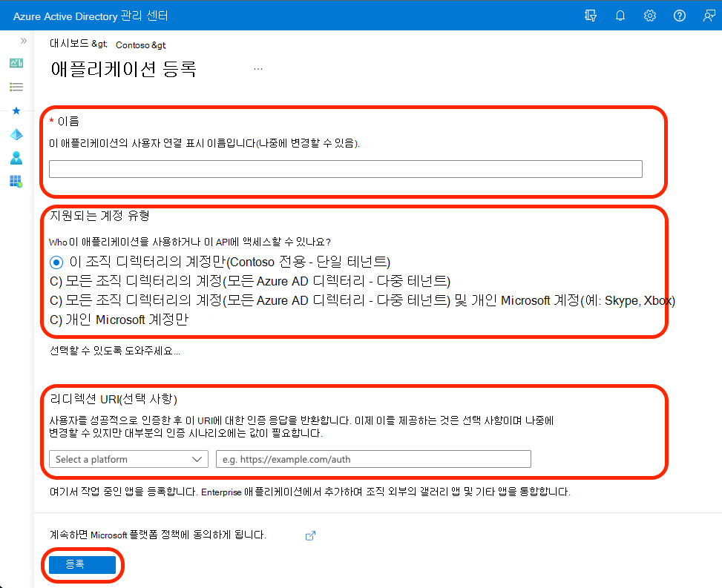The image size is (722, 588).
Task: Open the Dashboard icon in the sidebar
Action: (16, 63)
